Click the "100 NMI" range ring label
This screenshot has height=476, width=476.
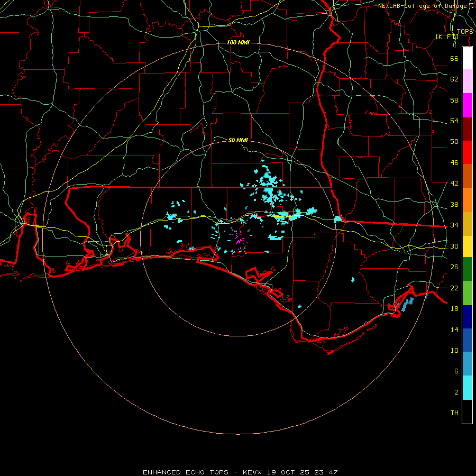pyautogui.click(x=239, y=42)
